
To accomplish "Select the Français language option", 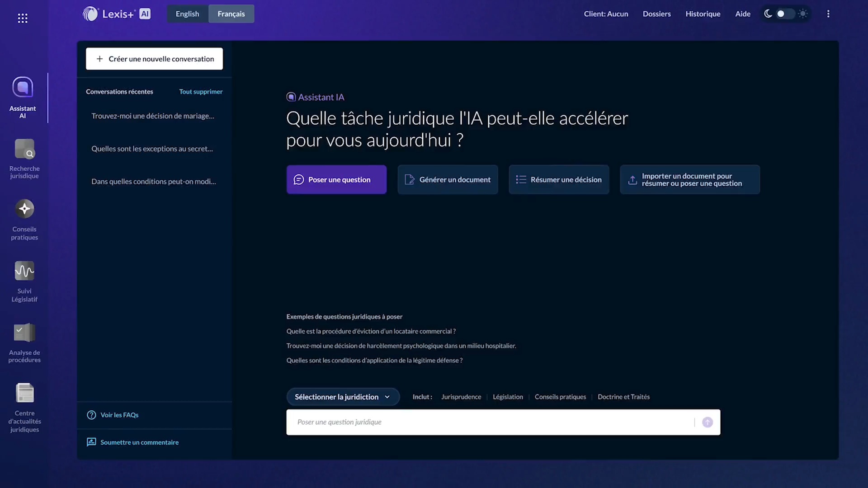I will click(231, 14).
